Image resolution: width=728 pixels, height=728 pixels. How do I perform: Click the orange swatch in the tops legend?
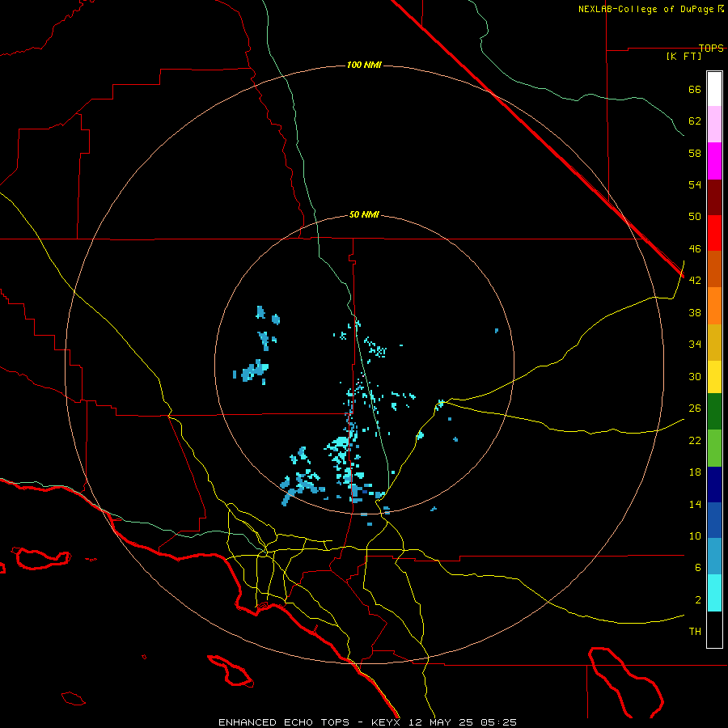pyautogui.click(x=714, y=306)
